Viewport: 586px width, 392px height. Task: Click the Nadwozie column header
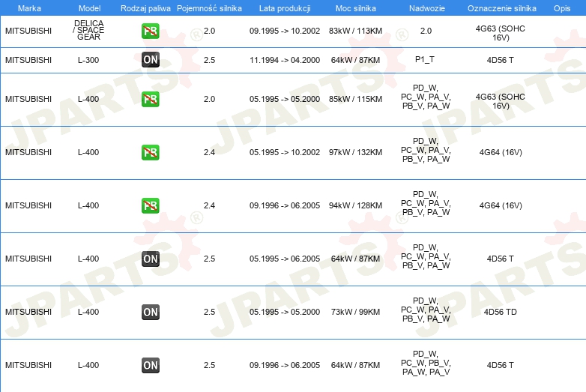(x=427, y=8)
